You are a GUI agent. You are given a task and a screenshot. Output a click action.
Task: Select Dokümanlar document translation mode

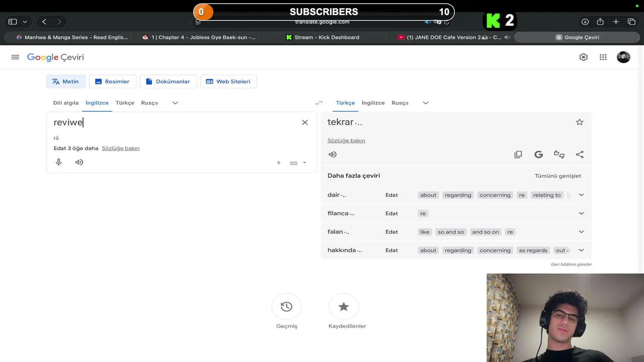click(x=168, y=81)
